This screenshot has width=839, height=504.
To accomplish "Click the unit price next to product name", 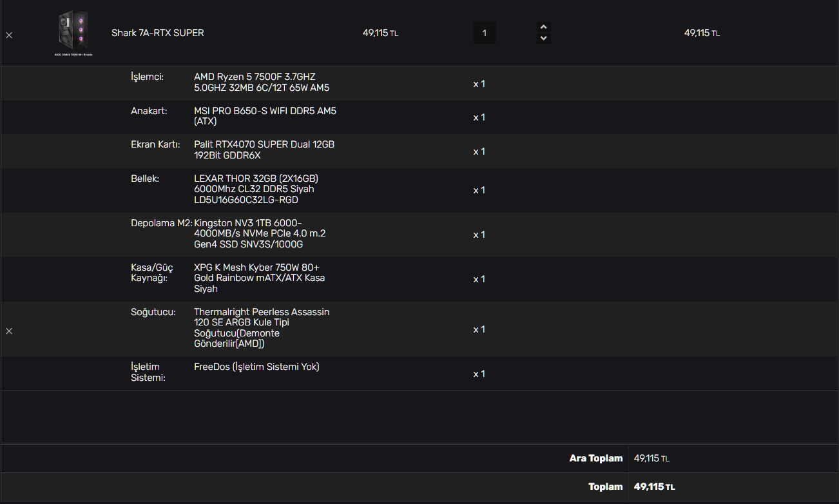I will pos(380,33).
